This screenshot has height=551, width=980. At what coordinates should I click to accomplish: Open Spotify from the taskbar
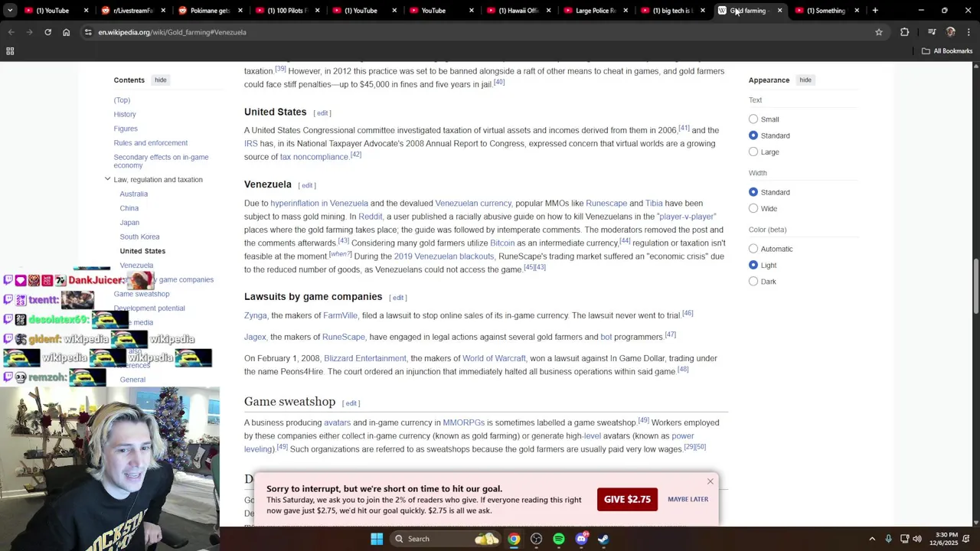coord(559,539)
